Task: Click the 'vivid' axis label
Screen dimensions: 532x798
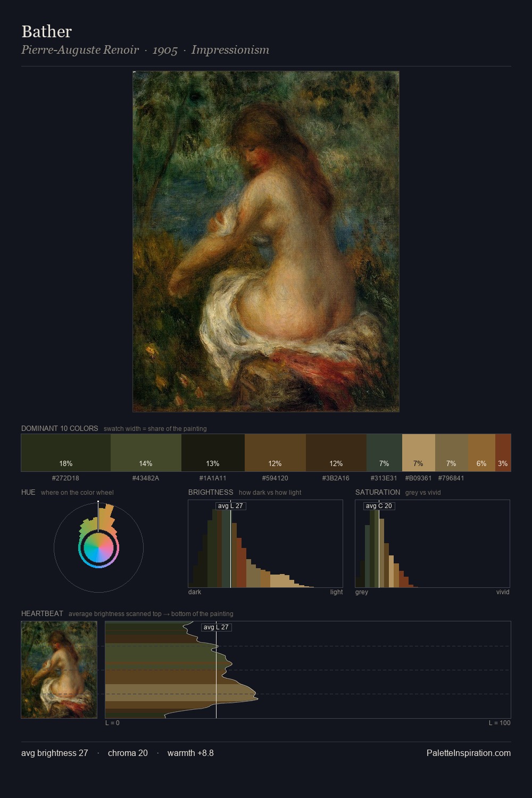Action: click(x=503, y=592)
